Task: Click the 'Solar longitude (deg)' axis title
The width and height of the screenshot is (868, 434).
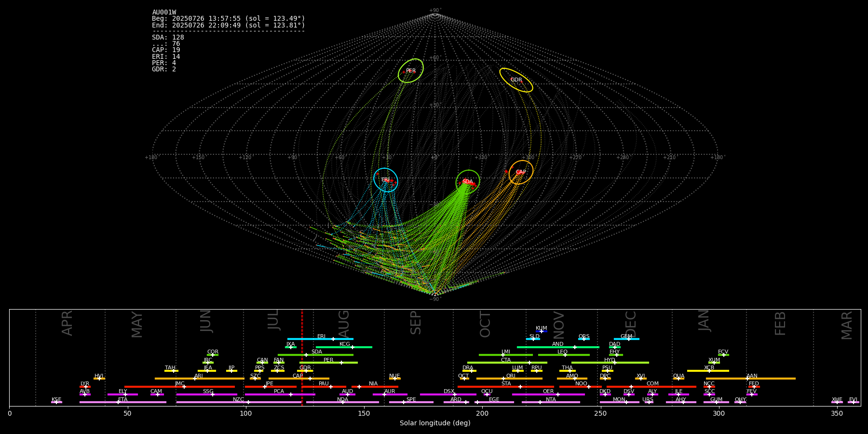Action: point(435,423)
